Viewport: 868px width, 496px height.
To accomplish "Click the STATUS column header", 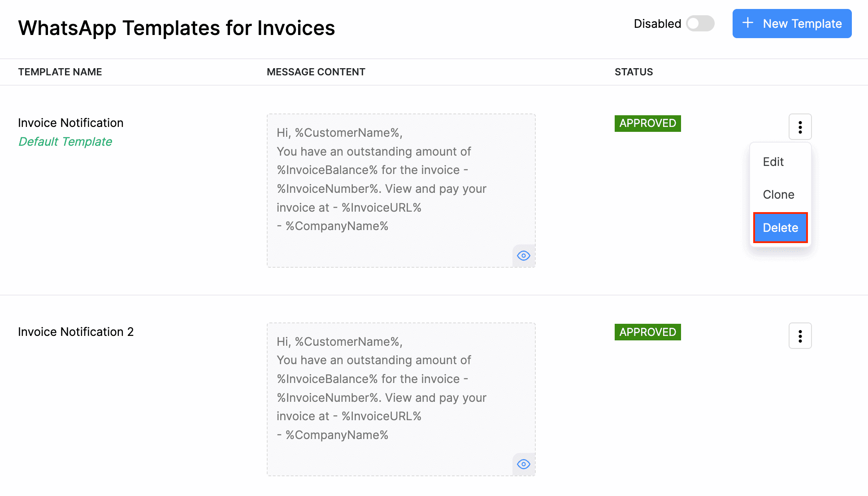I will 634,72.
